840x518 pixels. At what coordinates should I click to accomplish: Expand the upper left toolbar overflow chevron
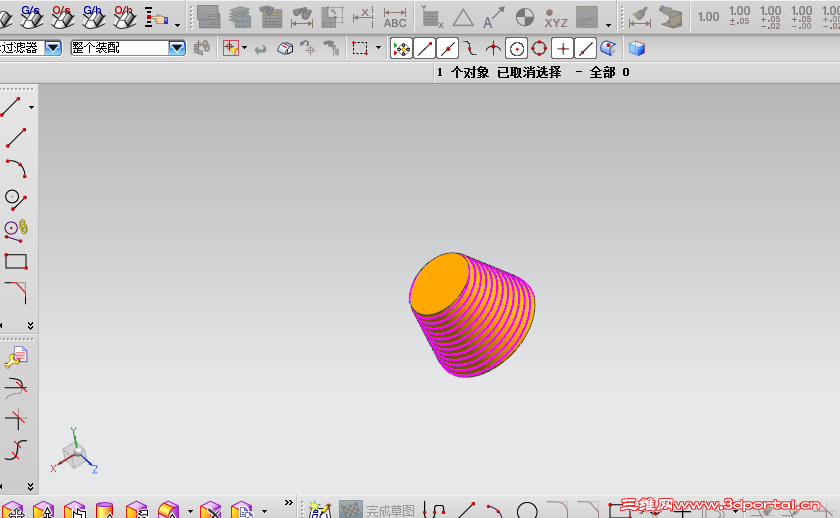coord(31,326)
